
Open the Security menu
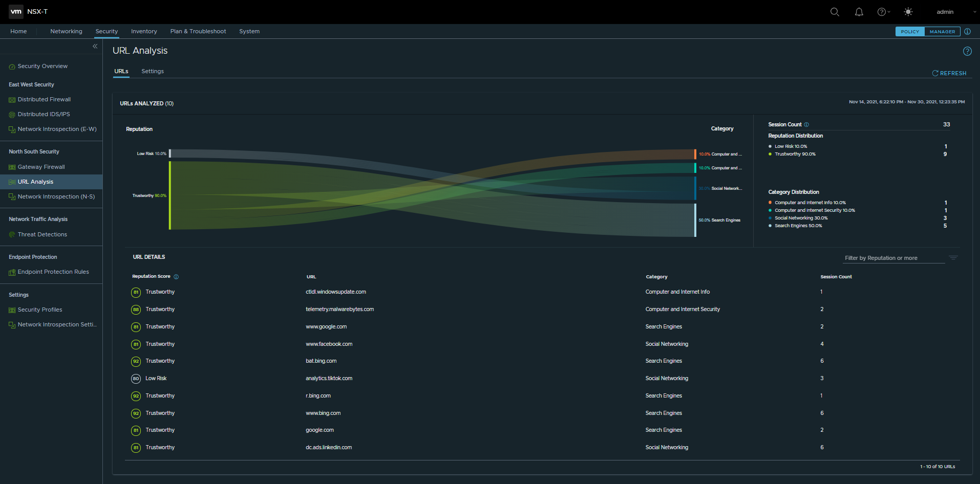coord(106,31)
